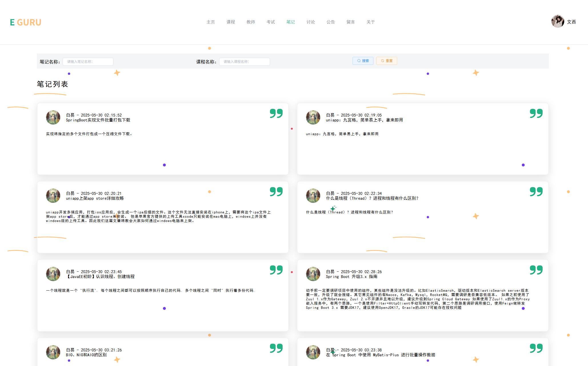Open the Spring Boot 升级3.x 指南 note
588x366 pixels.
(x=351, y=277)
